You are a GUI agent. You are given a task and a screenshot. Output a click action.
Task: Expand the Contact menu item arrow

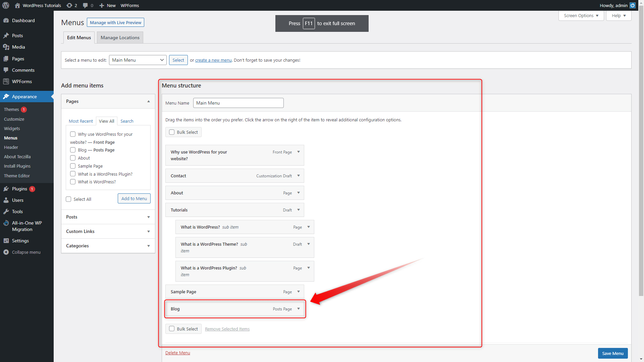point(299,176)
